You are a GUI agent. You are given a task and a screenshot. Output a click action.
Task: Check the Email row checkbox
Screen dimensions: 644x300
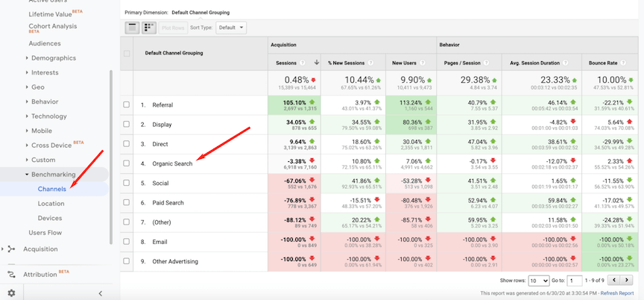[127, 241]
